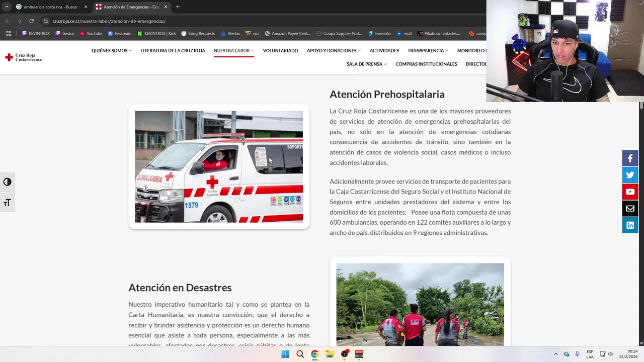Open the Twitter social share icon
The width and height of the screenshot is (644, 362).
point(630,175)
